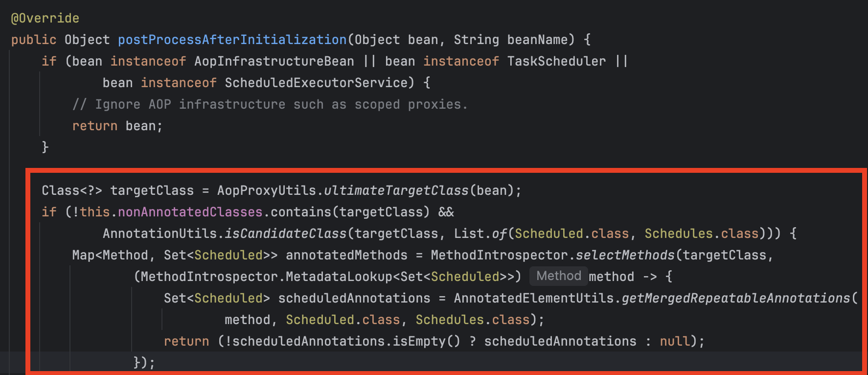
Task: Click the isCandidateClass method call
Action: pos(285,234)
